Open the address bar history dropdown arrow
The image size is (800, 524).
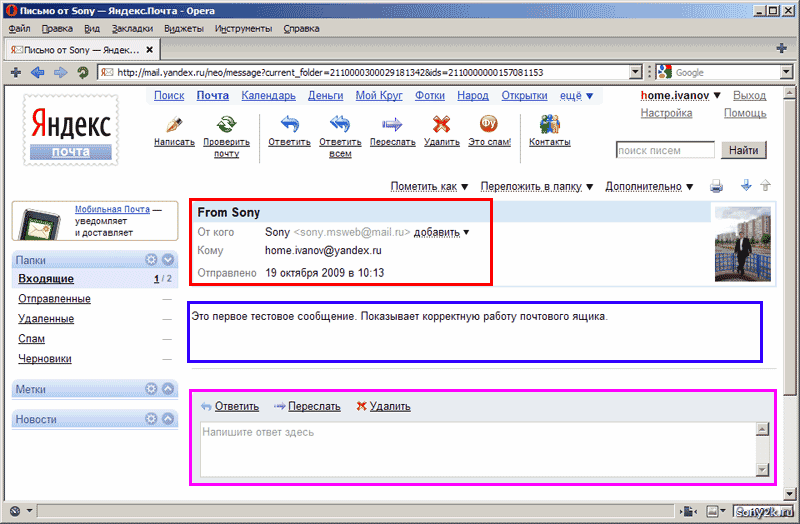635,72
